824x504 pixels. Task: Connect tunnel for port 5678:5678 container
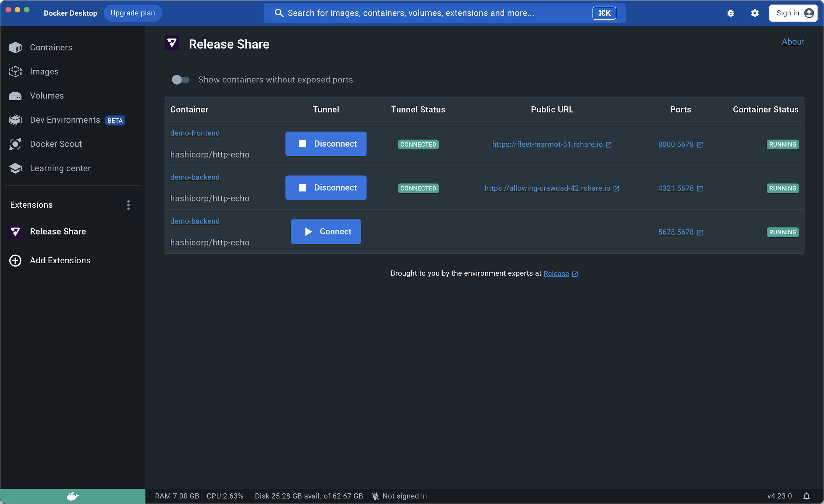pos(325,232)
